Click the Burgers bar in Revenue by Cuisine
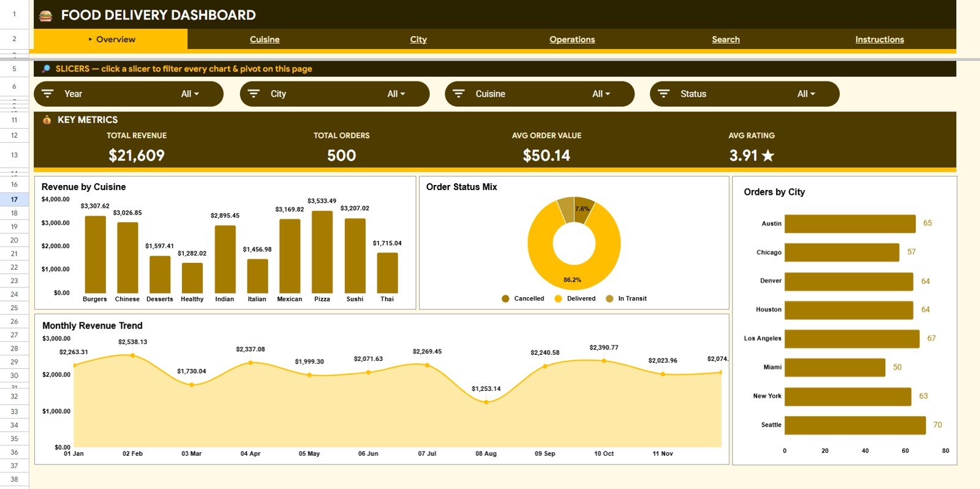Screen dimensions: 980x489 95,254
